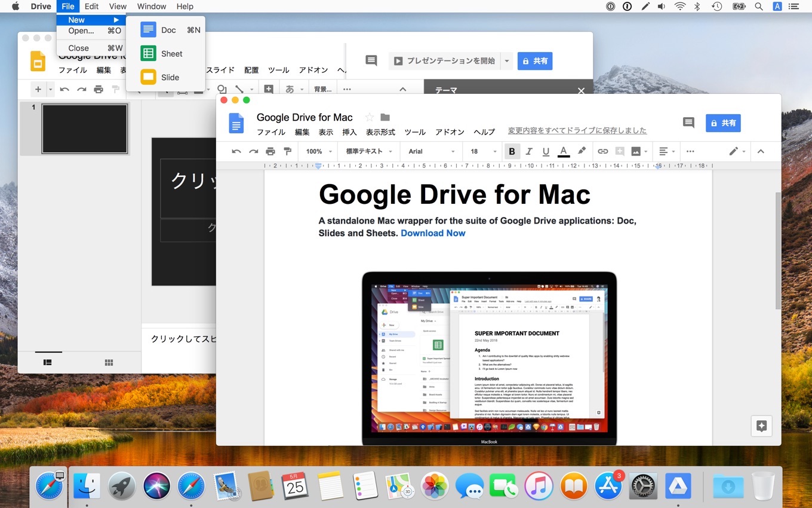The image size is (812, 508).
Task: Click 背景 background button in Slides
Action: pos(323,90)
